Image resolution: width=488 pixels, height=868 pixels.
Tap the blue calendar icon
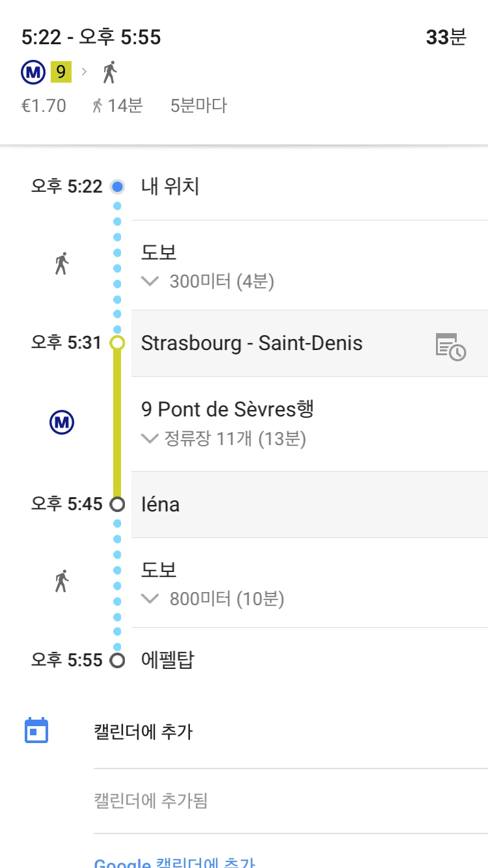pyautogui.click(x=36, y=731)
